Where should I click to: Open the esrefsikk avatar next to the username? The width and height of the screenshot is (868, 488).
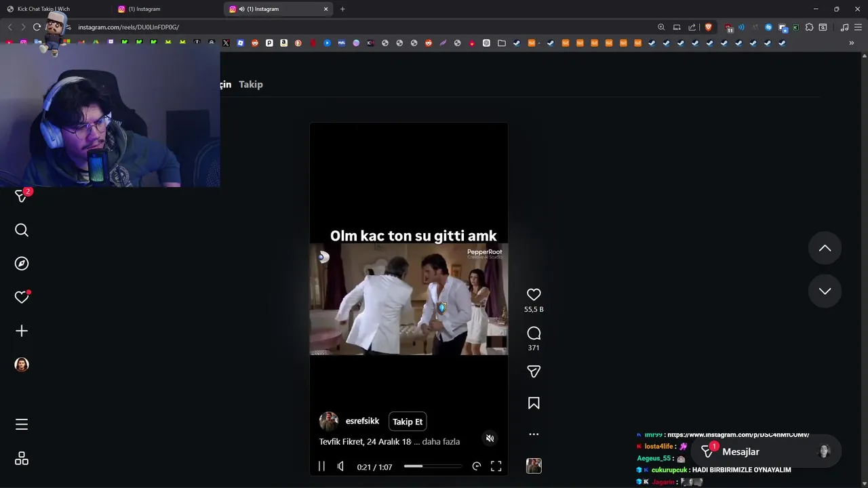(x=329, y=421)
